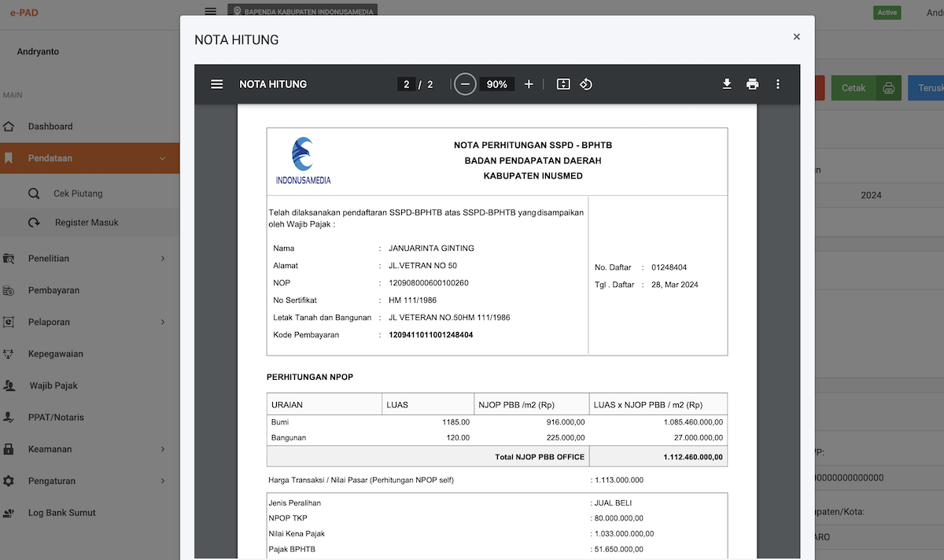Click the fit to page icon
Image resolution: width=944 pixels, height=560 pixels.
563,84
